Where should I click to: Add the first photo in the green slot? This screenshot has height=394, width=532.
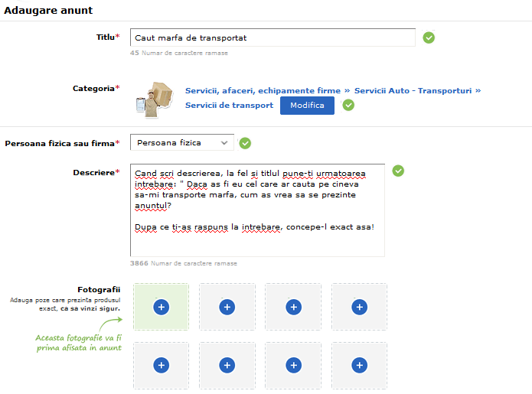[x=162, y=307]
